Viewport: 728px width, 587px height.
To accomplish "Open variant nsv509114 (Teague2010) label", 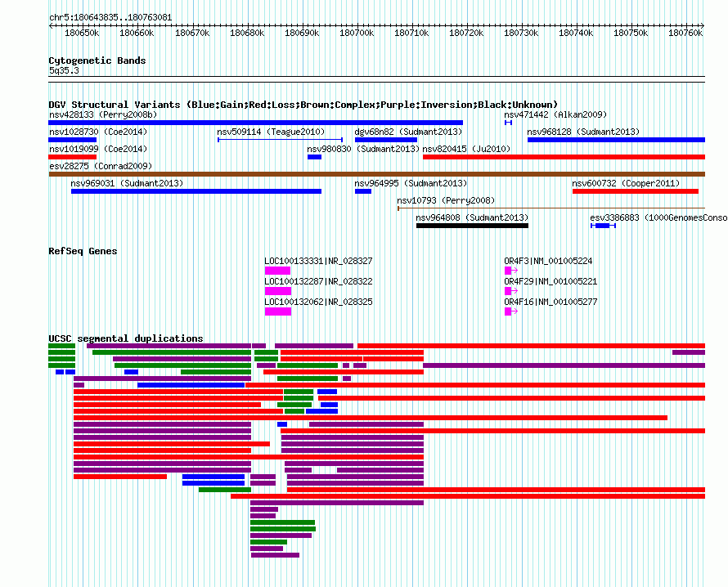I will point(271,132).
